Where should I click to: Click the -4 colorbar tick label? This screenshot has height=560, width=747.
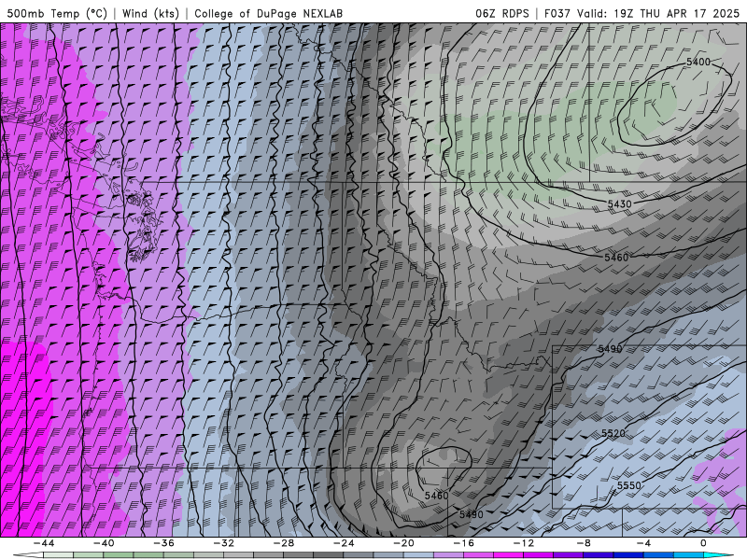point(643,543)
